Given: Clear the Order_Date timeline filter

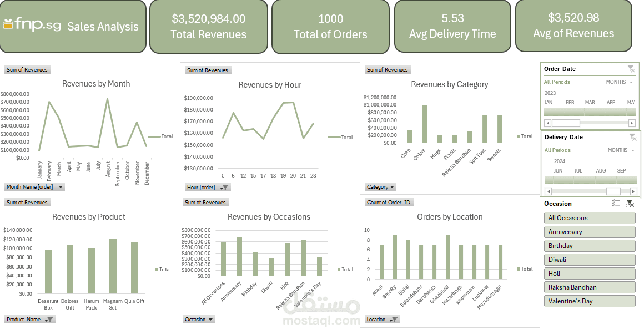Looking at the screenshot, I should [x=631, y=69].
